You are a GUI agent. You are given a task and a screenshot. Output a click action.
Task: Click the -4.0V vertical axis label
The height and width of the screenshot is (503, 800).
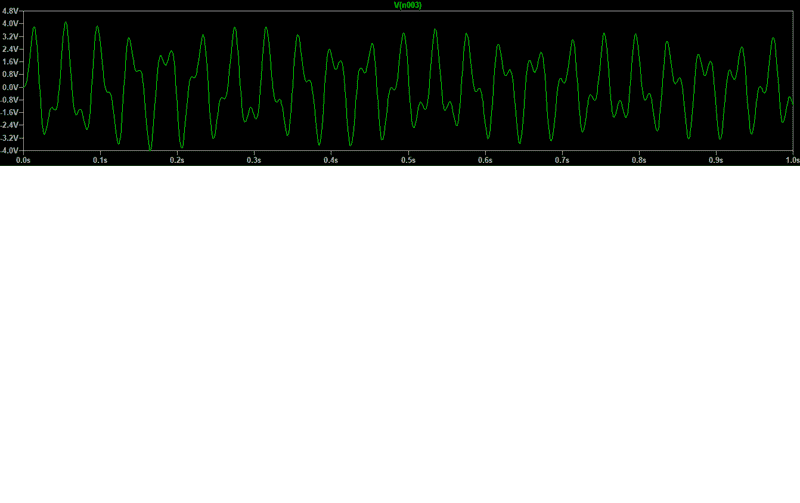pos(10,151)
